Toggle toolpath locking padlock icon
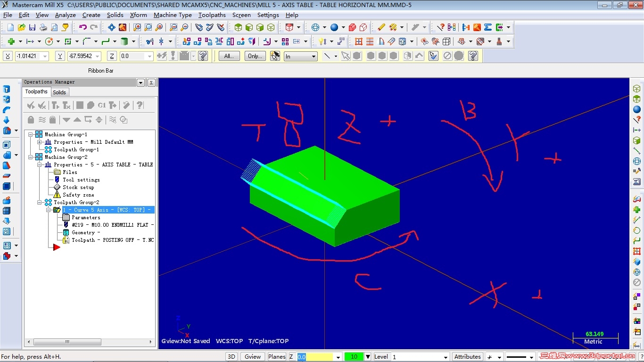 (x=31, y=120)
